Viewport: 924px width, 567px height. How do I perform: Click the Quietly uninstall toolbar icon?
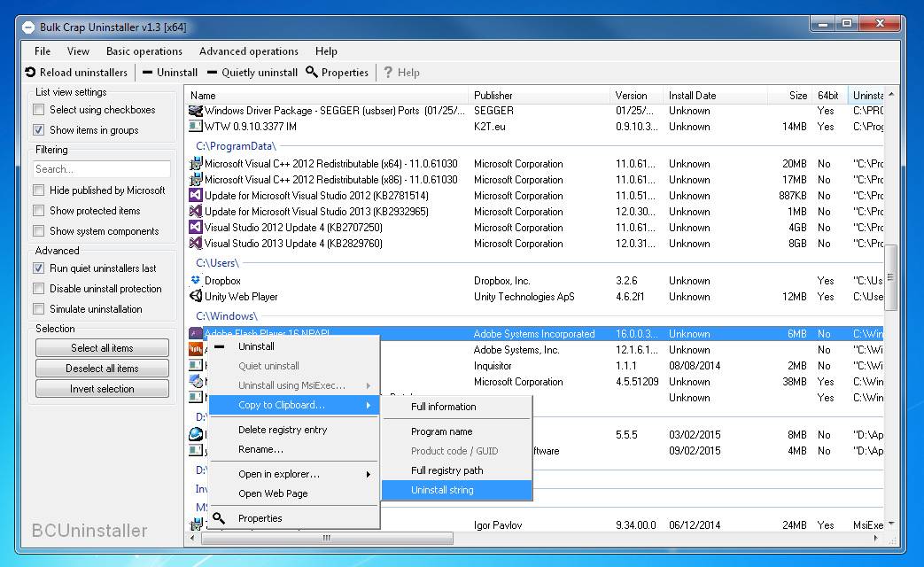[213, 73]
